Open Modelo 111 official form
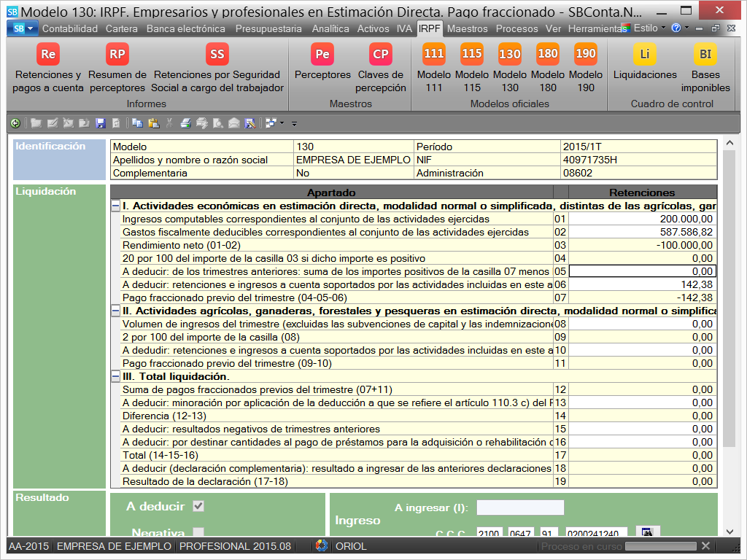The width and height of the screenshot is (747, 560). pos(434,68)
